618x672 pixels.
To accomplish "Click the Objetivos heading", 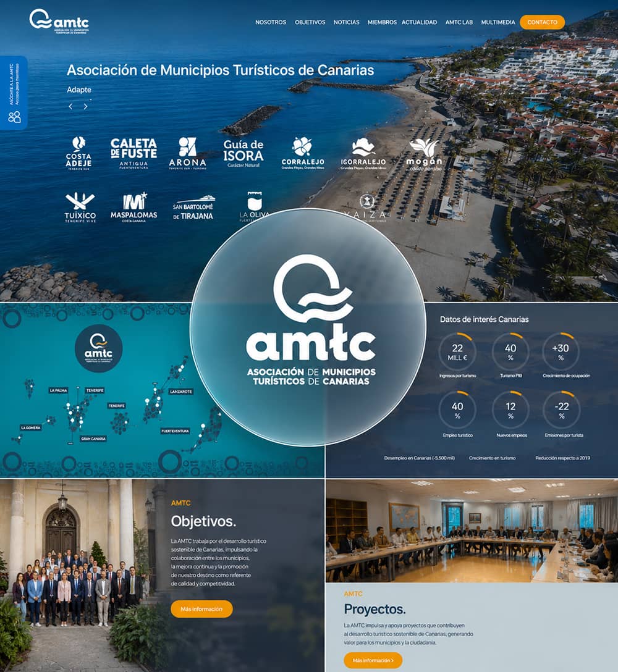I will click(203, 521).
